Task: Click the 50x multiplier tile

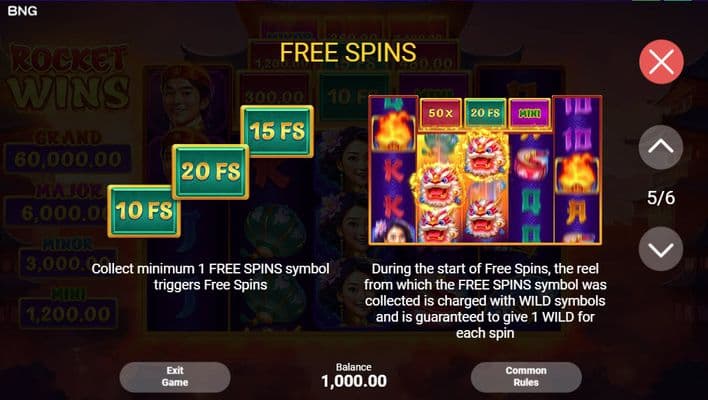Action: 441,113
